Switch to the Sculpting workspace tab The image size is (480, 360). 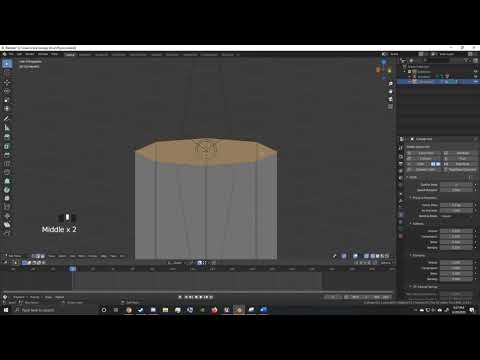point(101,55)
